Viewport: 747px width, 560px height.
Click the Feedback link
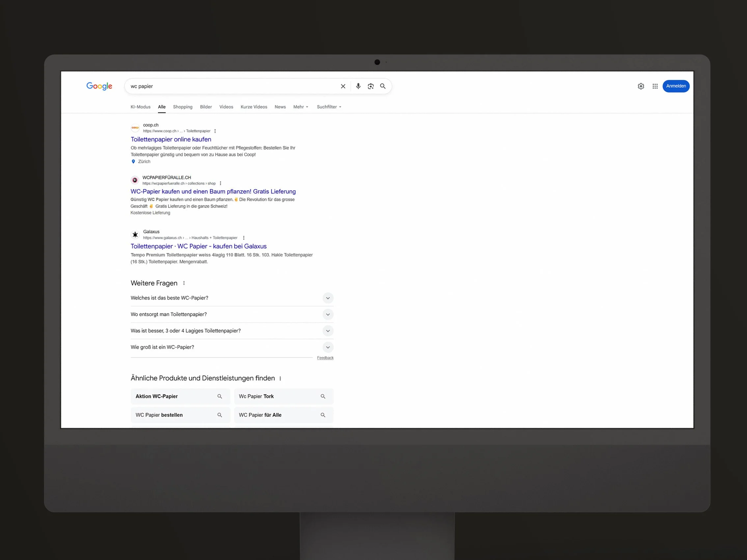[325, 358]
